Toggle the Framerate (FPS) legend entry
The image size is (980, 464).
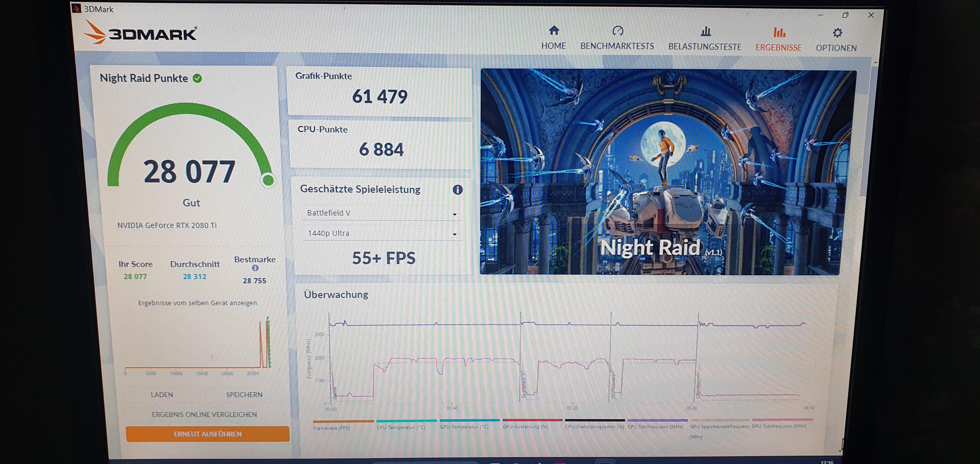[331, 428]
